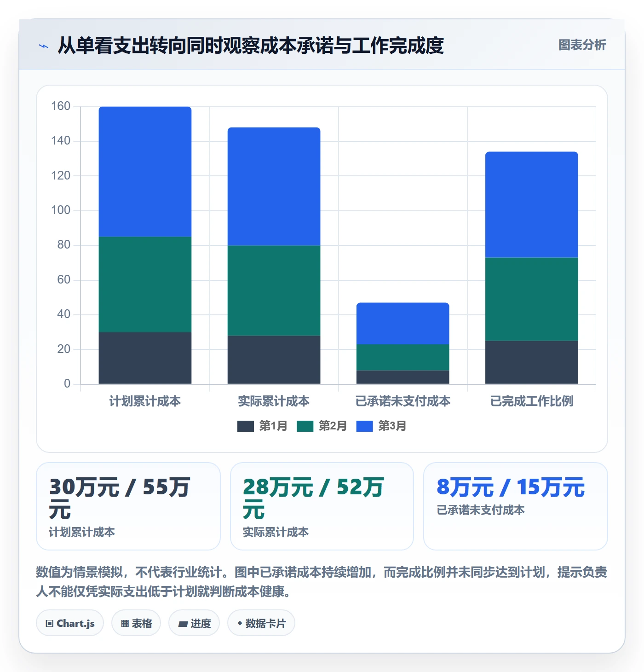Click the title 从单看支出转向同时观察成本承诺与工作完成度
Image resolution: width=644 pixels, height=672 pixels.
click(251, 46)
